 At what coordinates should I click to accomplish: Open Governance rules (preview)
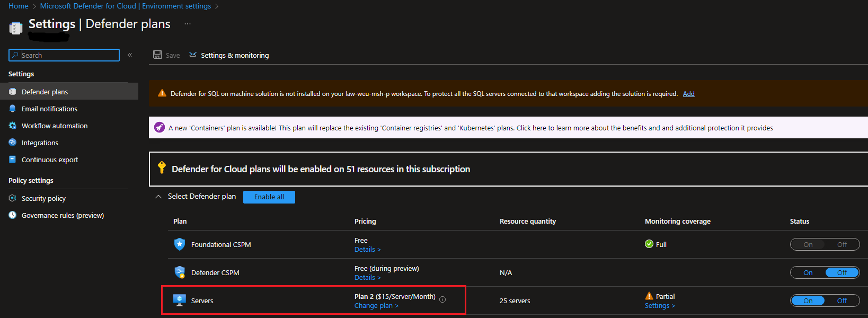[x=63, y=215]
